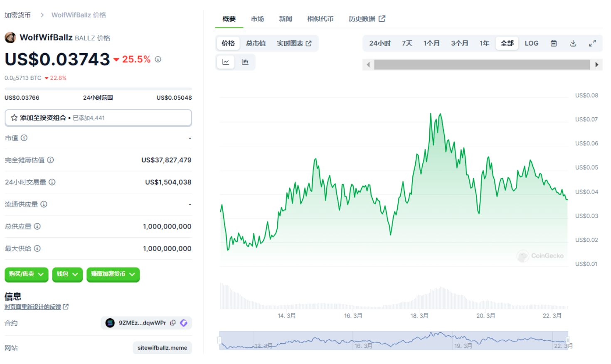Toggle the LOG scale option
611x364 pixels.
tap(531, 43)
